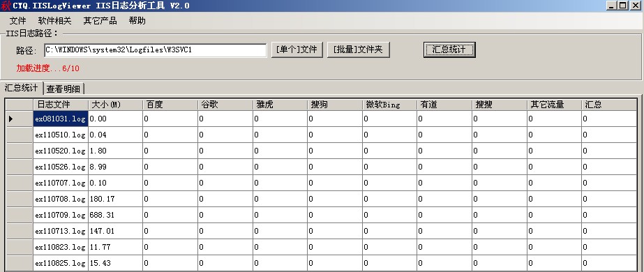Click the 汇总 column header
This screenshot has width=644, height=272.
pyautogui.click(x=609, y=105)
